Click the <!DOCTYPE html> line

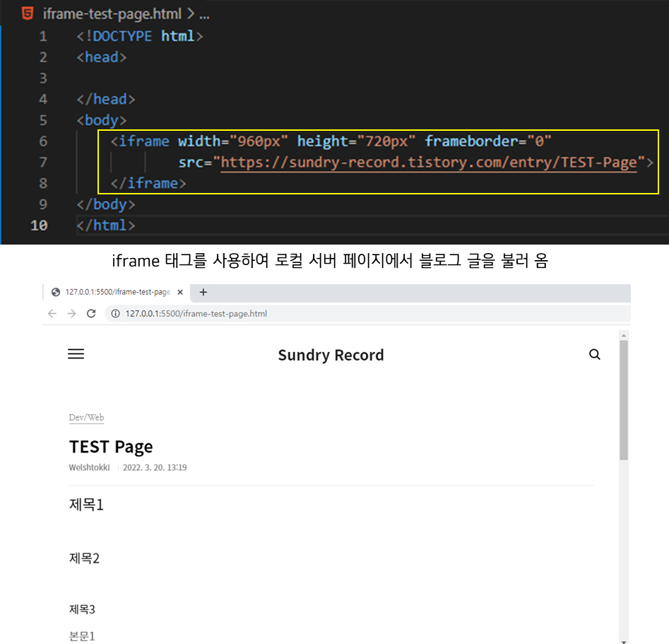click(139, 36)
